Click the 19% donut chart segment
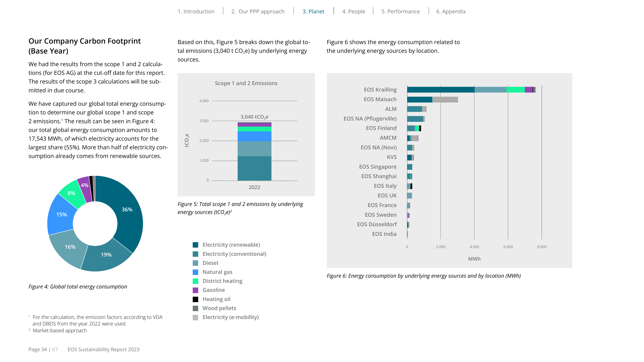This screenshot has height=362, width=644. (x=106, y=255)
